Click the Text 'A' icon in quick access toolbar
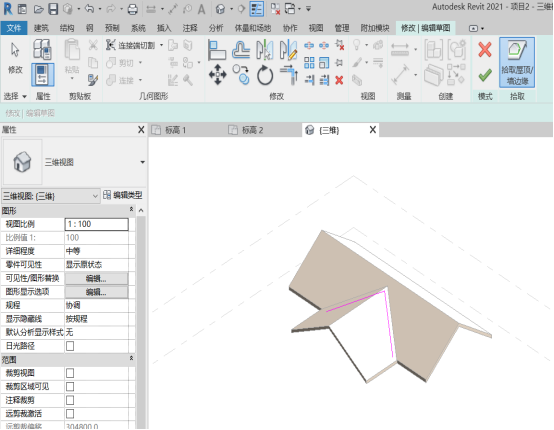This screenshot has height=430, width=554. click(x=201, y=9)
